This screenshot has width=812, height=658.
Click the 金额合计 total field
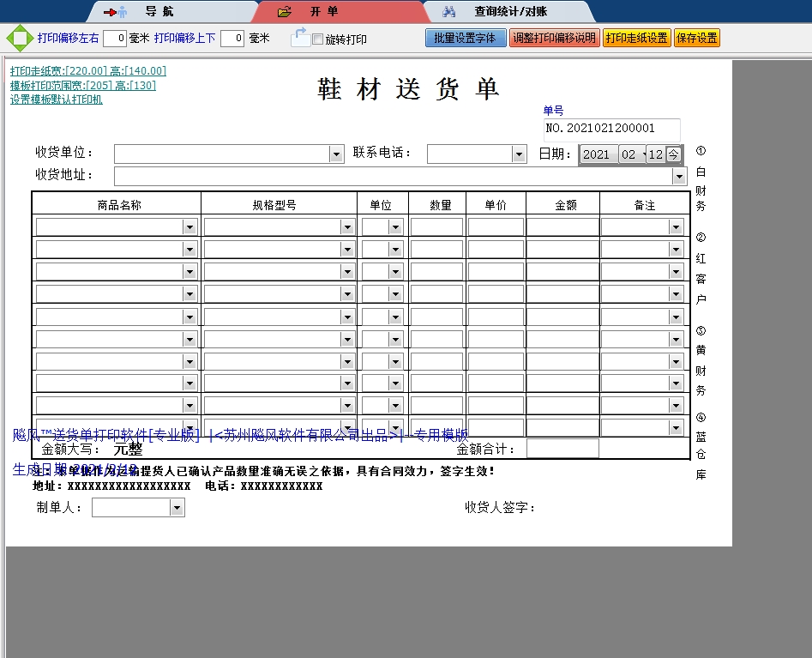pos(562,449)
